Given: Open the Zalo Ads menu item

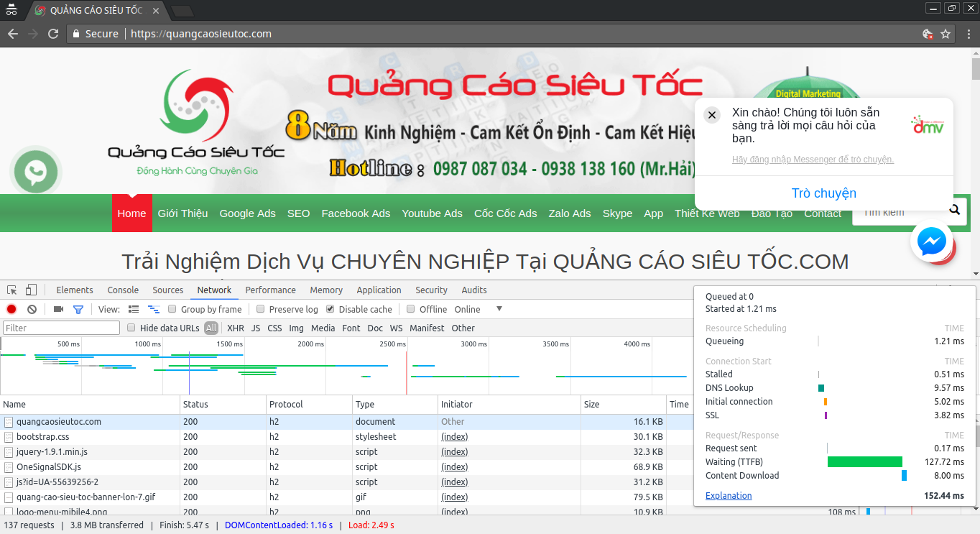Looking at the screenshot, I should point(570,213).
